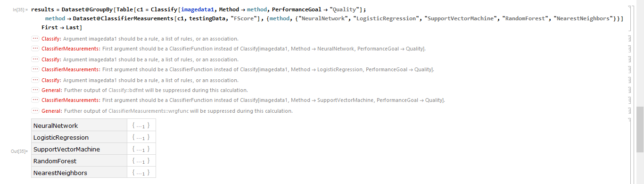Open the ellipsis menu beside topmost Classify message
The image size is (644, 184).
35,39
